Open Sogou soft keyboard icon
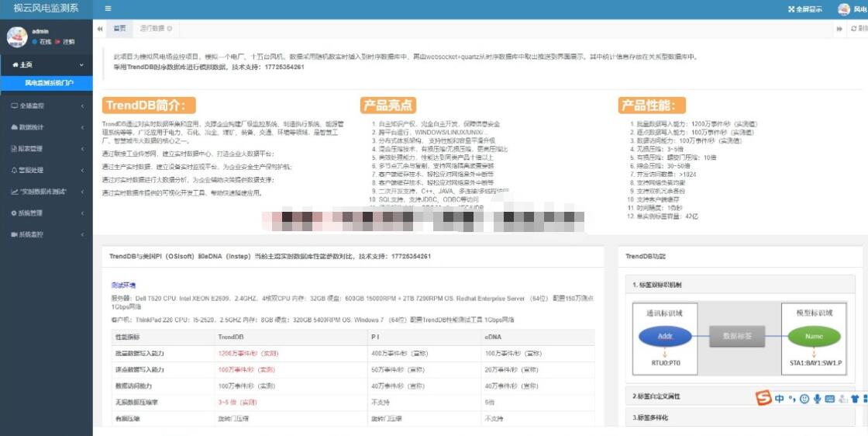 830,398
